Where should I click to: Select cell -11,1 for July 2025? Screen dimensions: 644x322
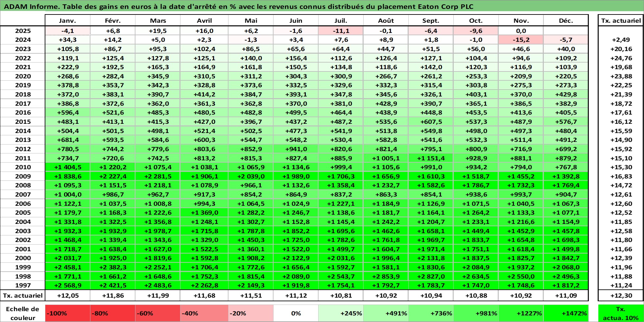[x=341, y=31]
